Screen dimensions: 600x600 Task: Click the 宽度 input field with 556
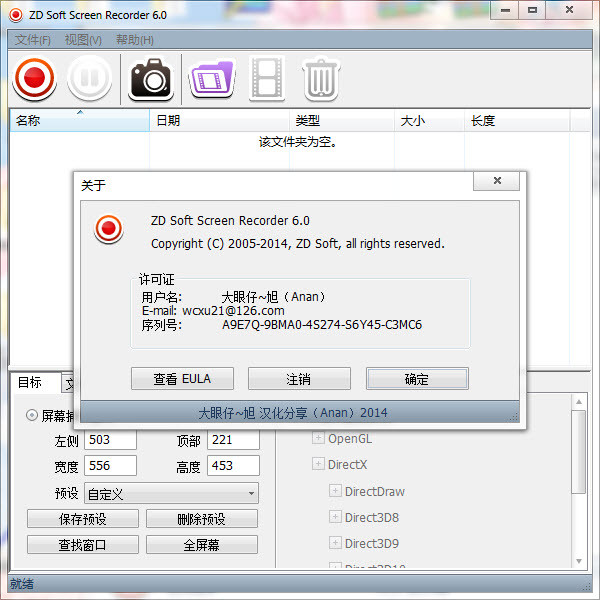pos(110,466)
